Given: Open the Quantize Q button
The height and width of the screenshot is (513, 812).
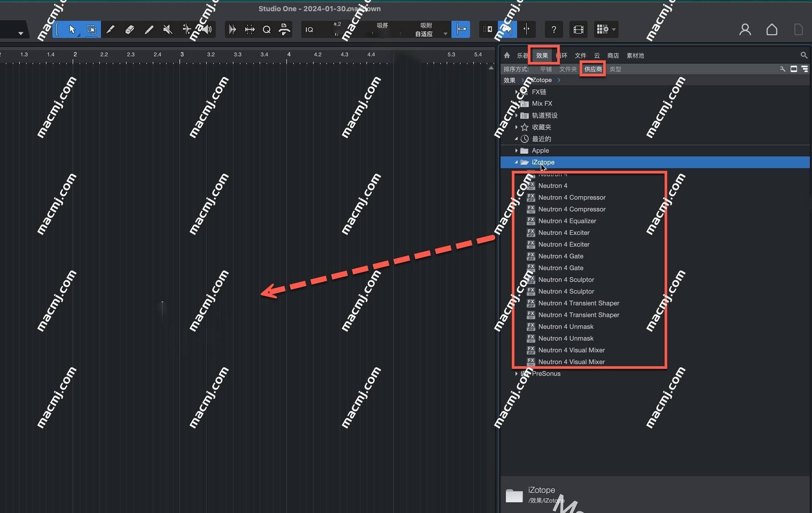Looking at the screenshot, I should 266,30.
